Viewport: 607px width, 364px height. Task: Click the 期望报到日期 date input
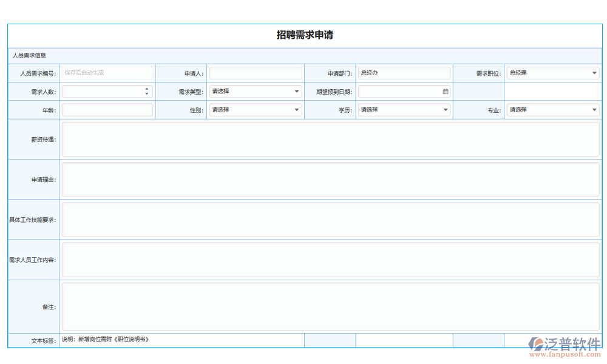coord(399,92)
